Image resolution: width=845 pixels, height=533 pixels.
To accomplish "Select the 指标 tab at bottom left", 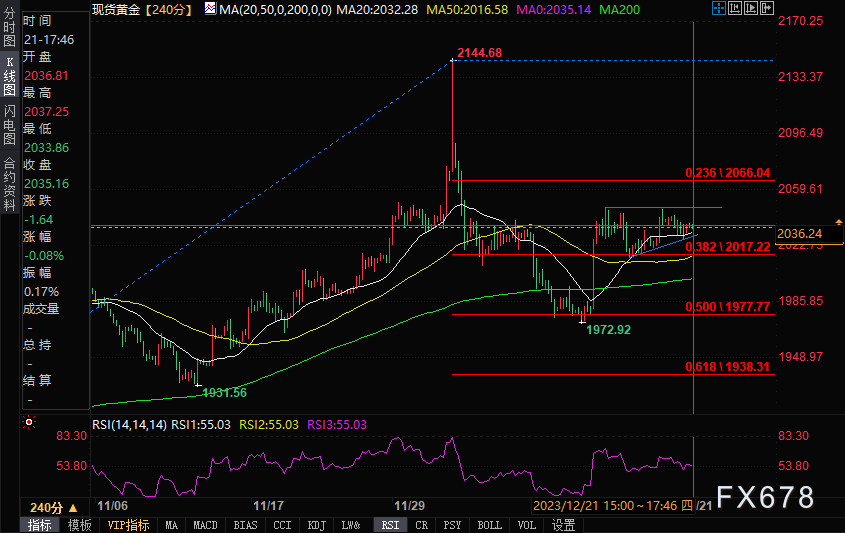I will (40, 525).
